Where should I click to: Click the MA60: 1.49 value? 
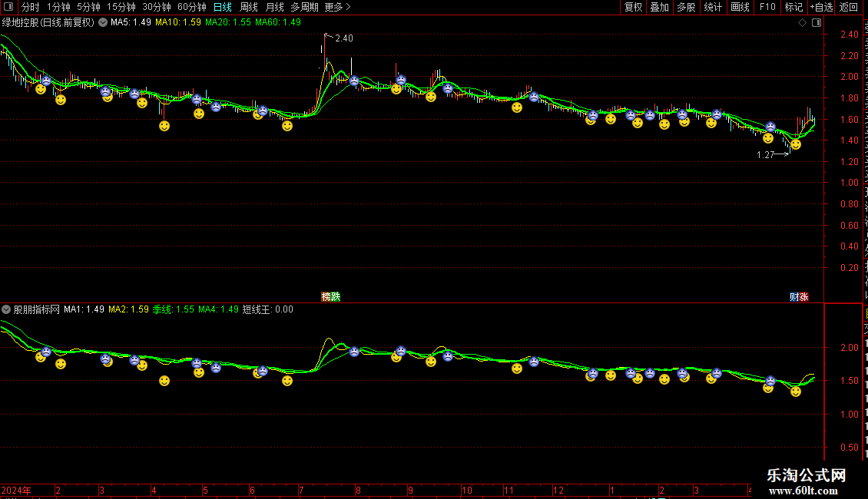point(278,22)
